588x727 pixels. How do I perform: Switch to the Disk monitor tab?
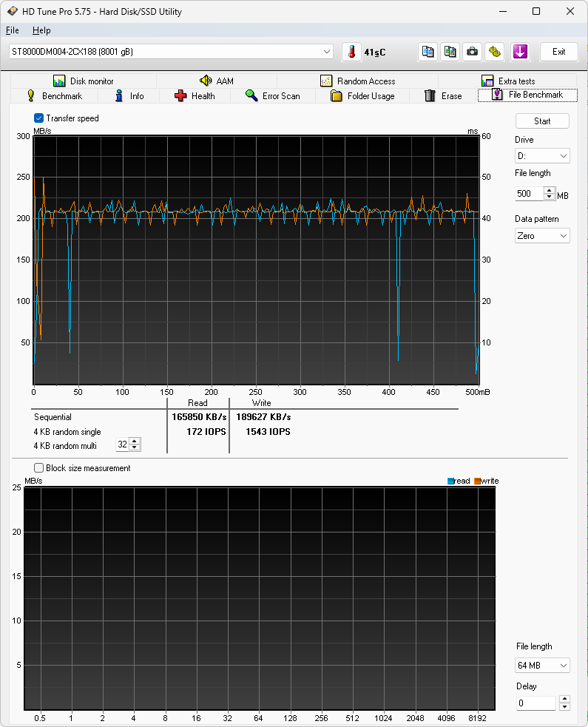coord(84,81)
